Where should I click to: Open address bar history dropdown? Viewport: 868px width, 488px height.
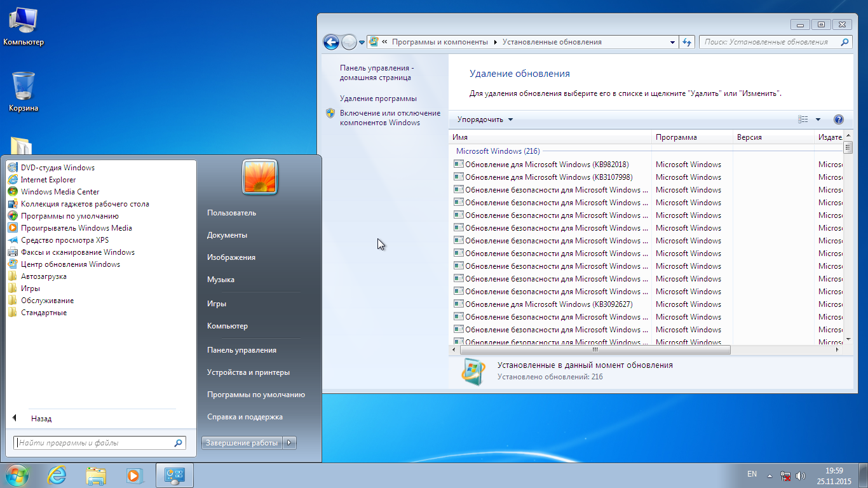click(672, 42)
